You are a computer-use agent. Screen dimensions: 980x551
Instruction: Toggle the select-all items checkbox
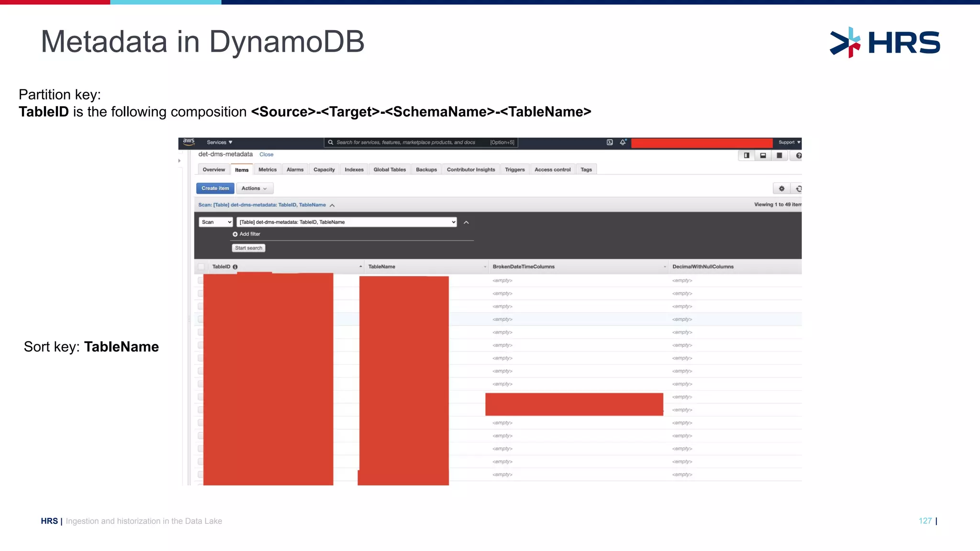click(201, 267)
